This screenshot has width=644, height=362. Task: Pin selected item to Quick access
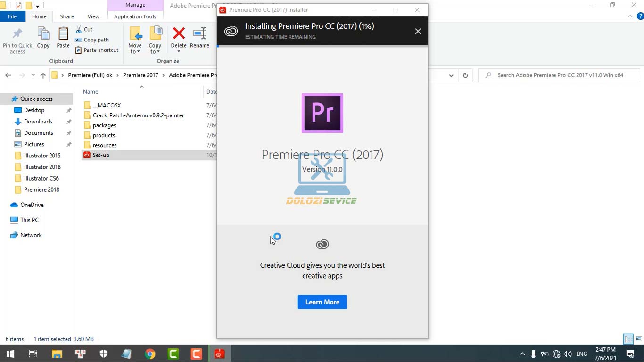(x=17, y=40)
